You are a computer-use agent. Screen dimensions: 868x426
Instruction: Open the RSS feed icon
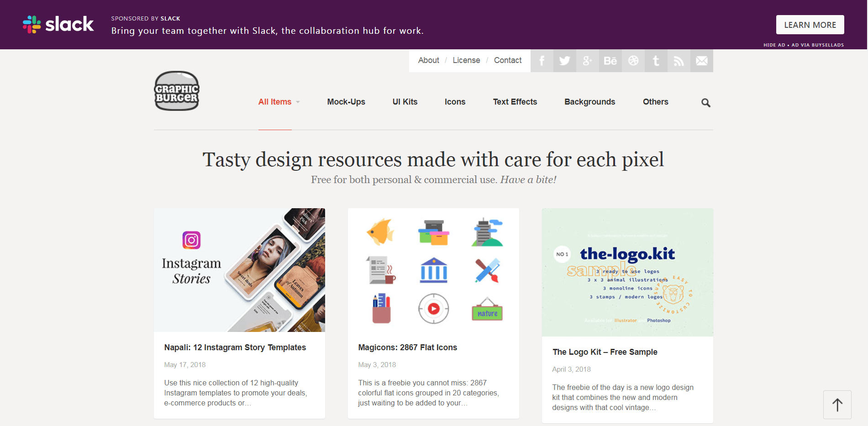[x=679, y=61]
